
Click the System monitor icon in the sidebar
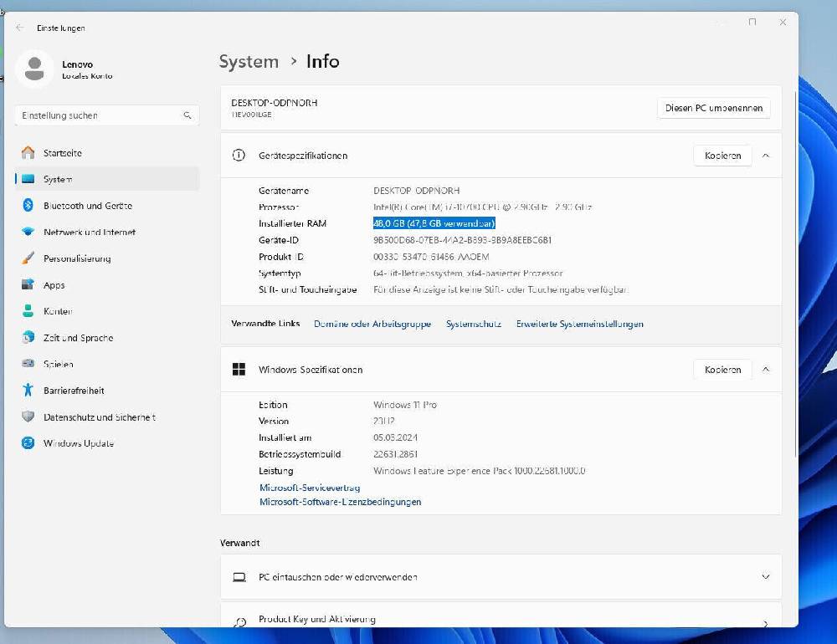click(28, 179)
